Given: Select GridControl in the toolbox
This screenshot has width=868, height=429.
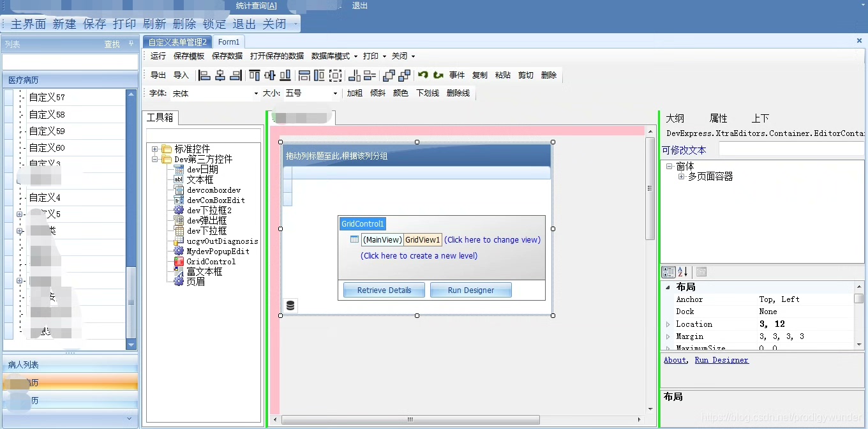Looking at the screenshot, I should pyautogui.click(x=211, y=262).
